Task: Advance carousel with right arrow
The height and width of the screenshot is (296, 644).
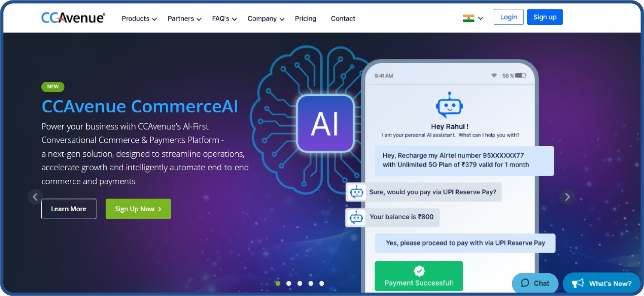Action: (567, 197)
